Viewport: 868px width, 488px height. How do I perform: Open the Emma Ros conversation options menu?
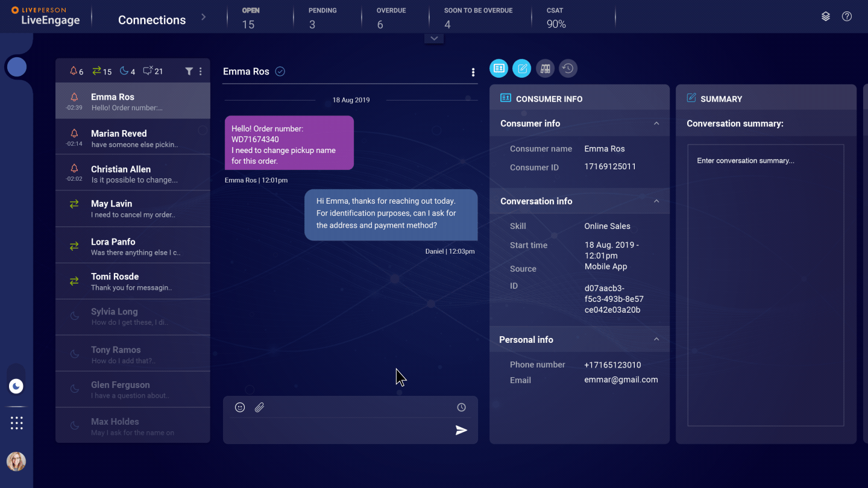473,72
